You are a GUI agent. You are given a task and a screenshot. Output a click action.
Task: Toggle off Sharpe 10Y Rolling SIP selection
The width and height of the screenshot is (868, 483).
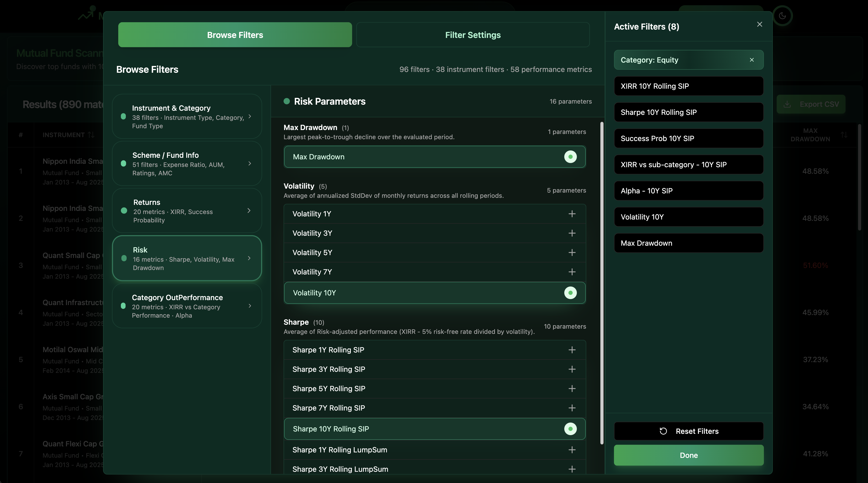(x=570, y=429)
